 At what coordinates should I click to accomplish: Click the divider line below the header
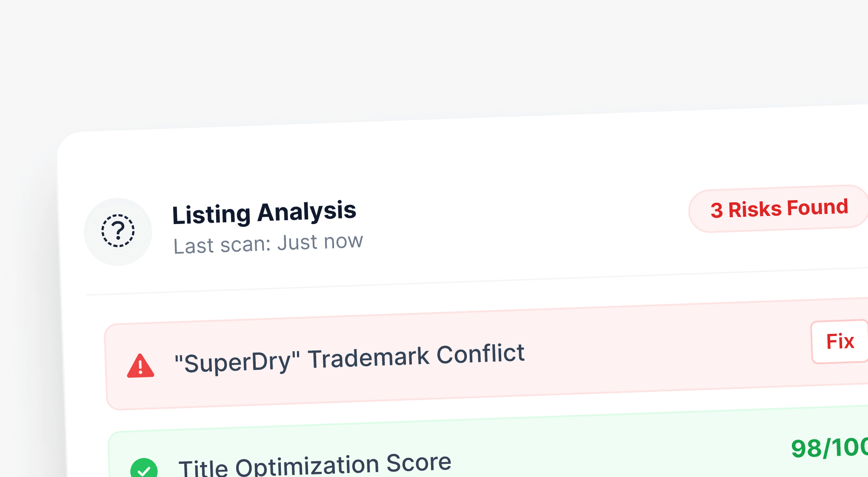click(468, 282)
